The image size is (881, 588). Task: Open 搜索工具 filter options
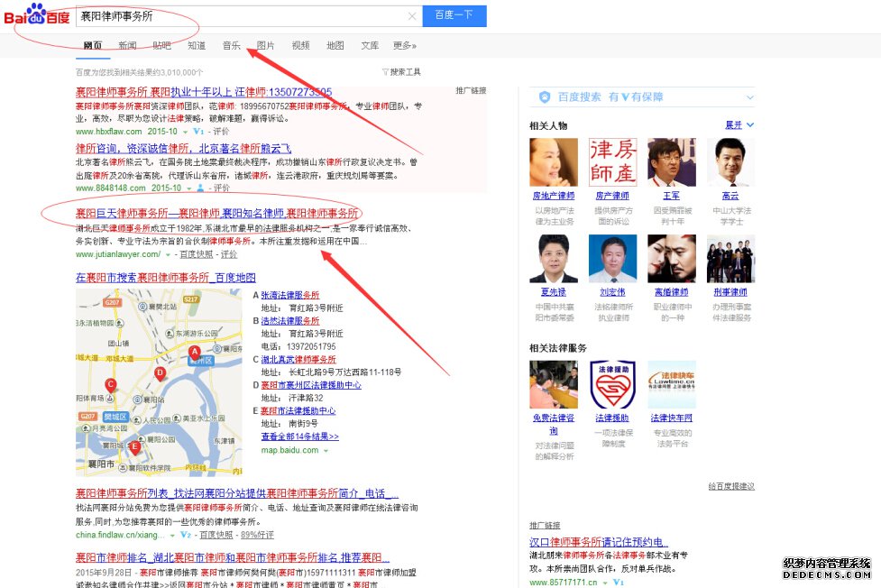pyautogui.click(x=401, y=72)
